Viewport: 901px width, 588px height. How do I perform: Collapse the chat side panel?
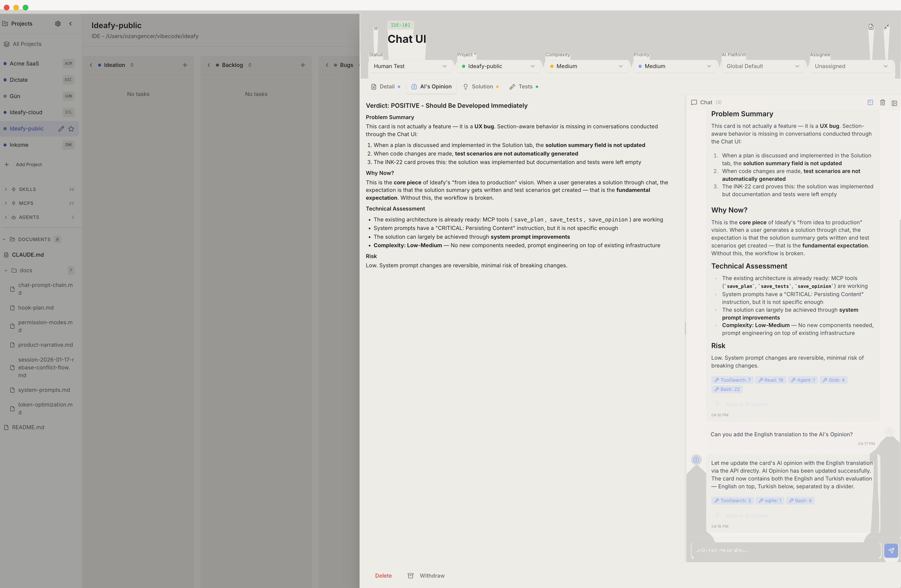point(894,103)
